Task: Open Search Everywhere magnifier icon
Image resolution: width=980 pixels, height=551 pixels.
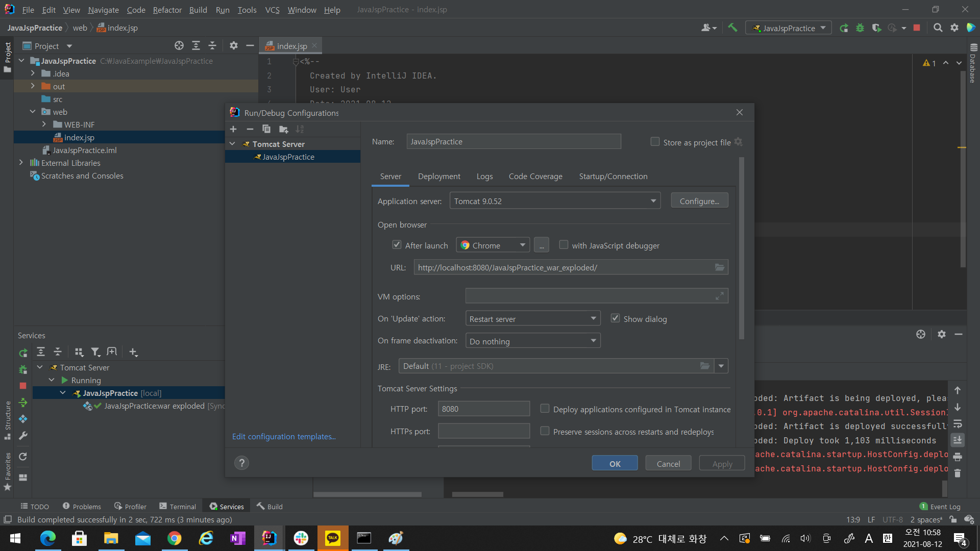Action: [938, 28]
